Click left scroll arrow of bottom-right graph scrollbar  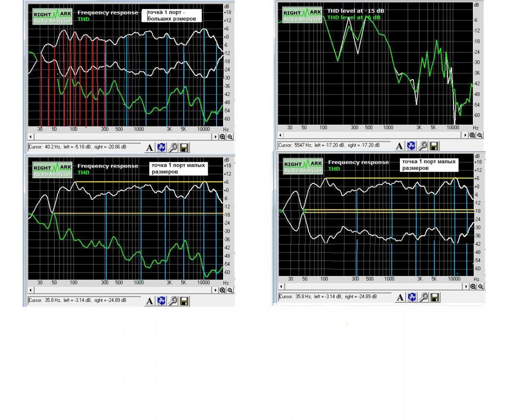click(x=281, y=287)
